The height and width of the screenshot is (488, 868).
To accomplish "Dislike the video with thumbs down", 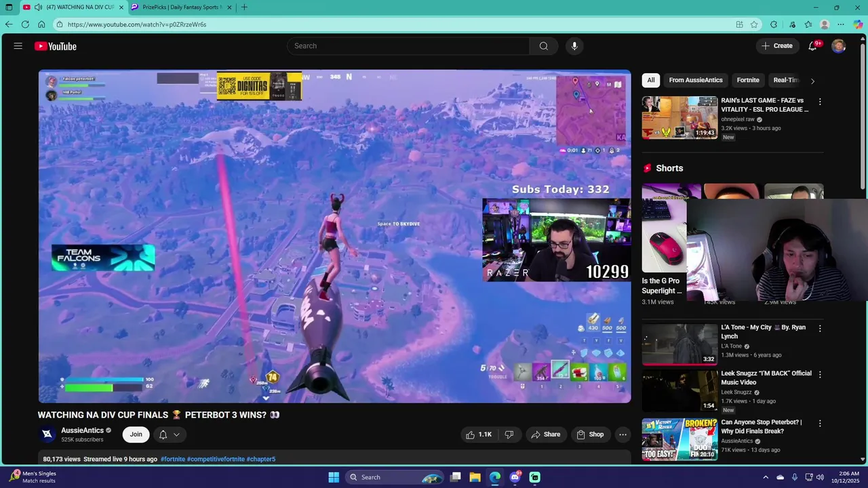I will [509, 434].
